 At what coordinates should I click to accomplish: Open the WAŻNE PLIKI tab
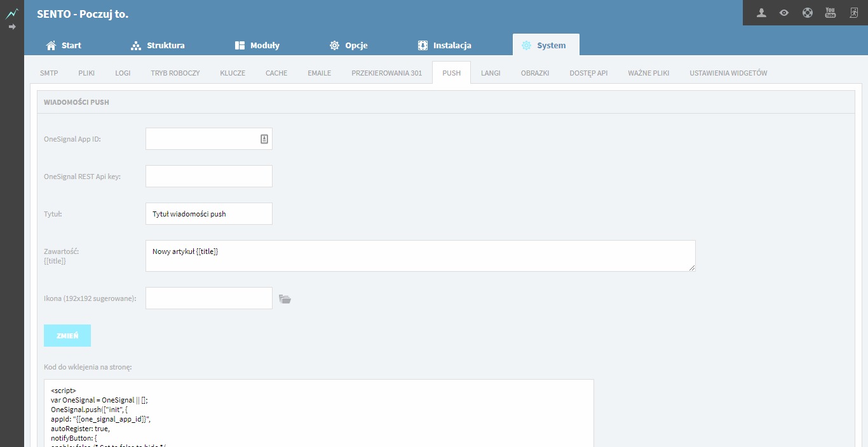(649, 73)
